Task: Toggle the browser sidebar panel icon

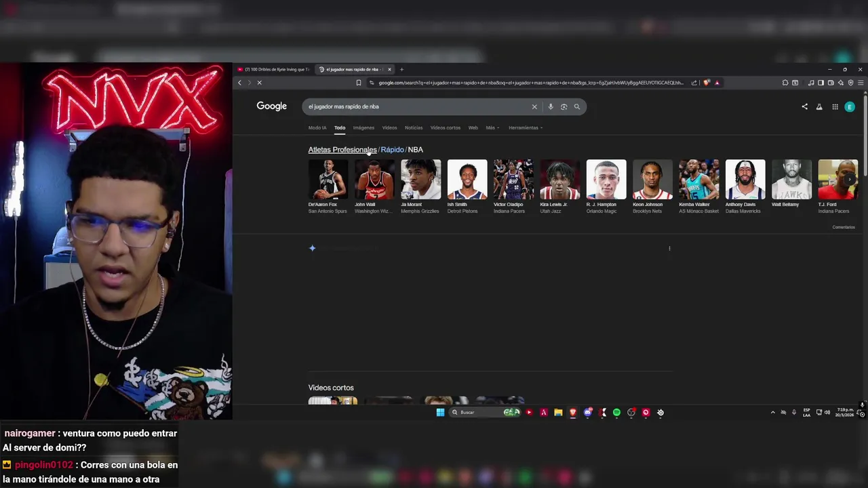Action: click(x=821, y=83)
